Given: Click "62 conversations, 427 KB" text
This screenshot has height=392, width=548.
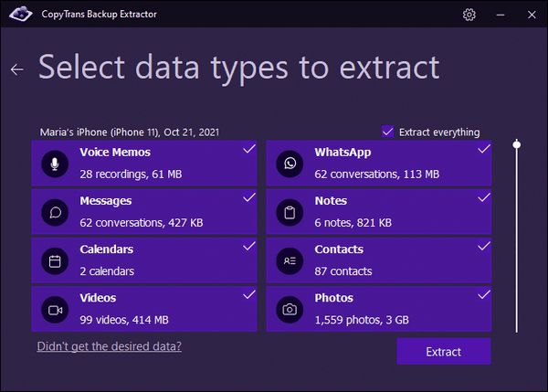Looking at the screenshot, I should pos(142,223).
